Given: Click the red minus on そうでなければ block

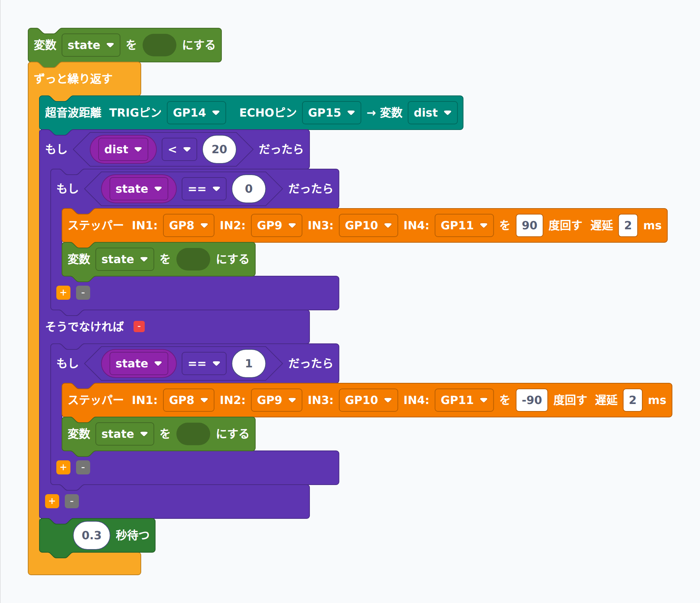Looking at the screenshot, I should click(139, 327).
